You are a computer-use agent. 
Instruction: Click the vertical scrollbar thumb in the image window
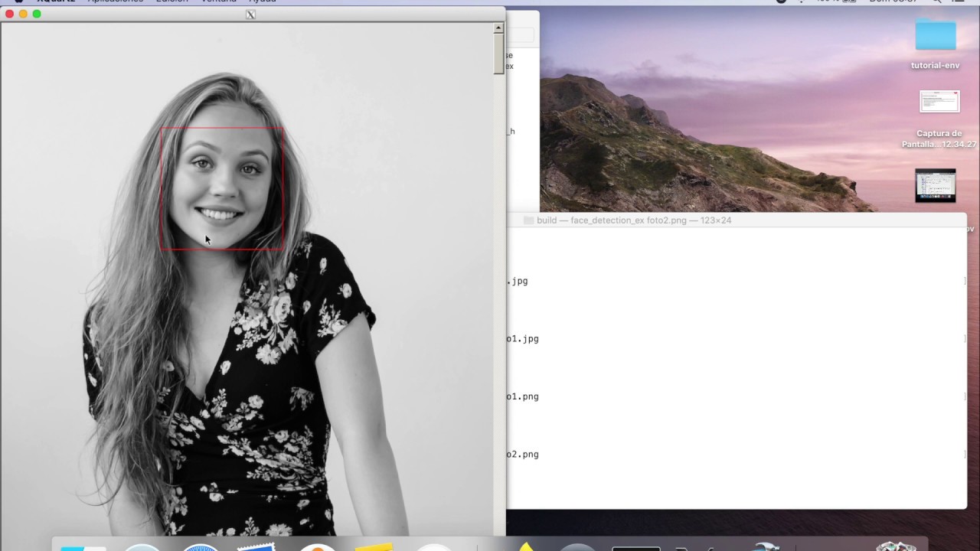tap(498, 54)
